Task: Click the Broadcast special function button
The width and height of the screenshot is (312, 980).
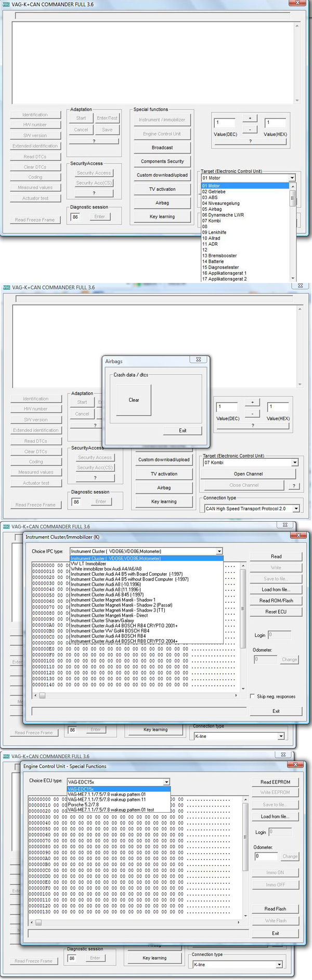Action: pos(162,148)
